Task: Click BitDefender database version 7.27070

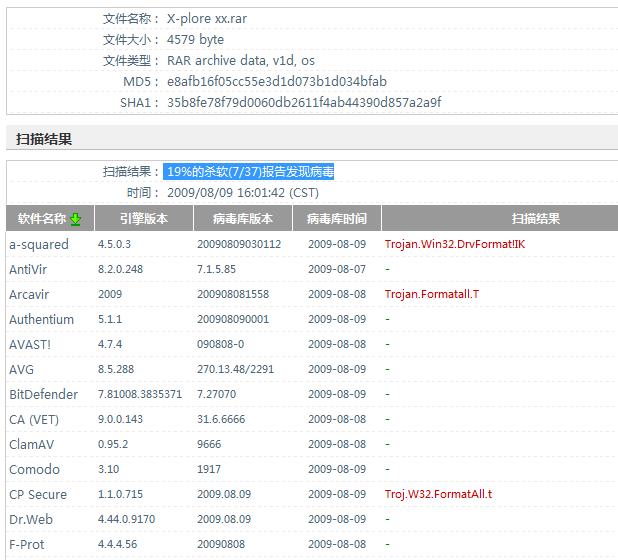Action: pos(216,394)
